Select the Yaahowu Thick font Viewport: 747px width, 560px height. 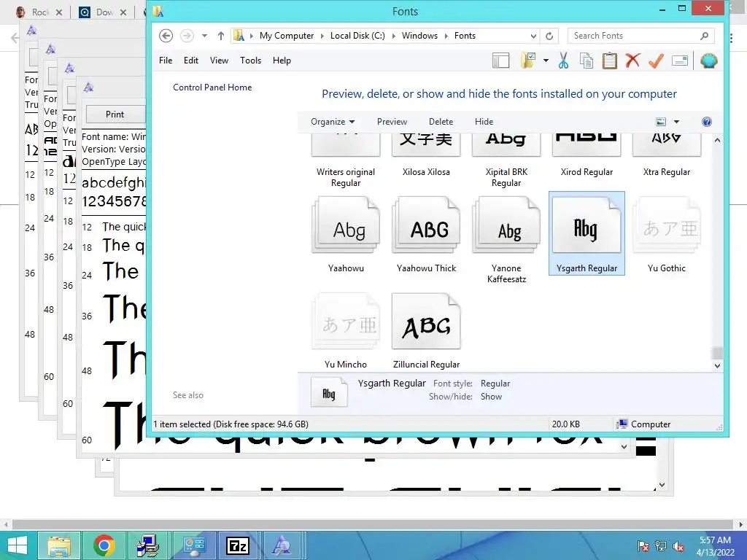coord(426,234)
